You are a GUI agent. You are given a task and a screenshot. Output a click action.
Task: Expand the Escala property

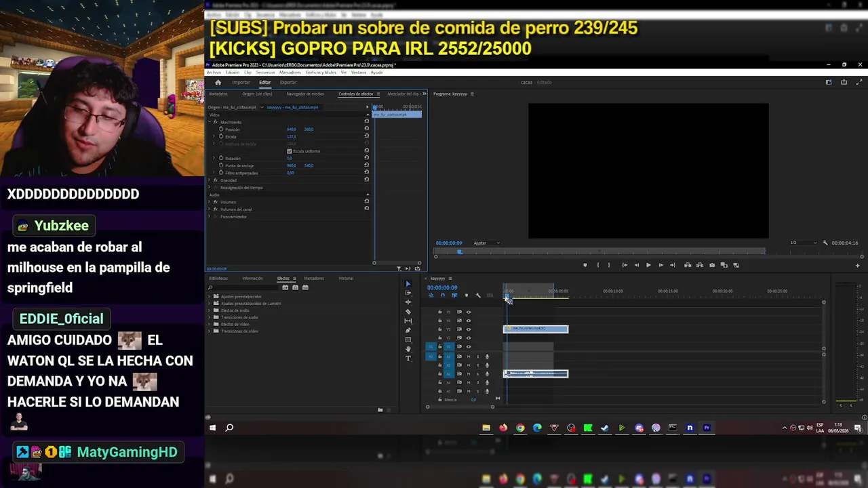tap(214, 136)
